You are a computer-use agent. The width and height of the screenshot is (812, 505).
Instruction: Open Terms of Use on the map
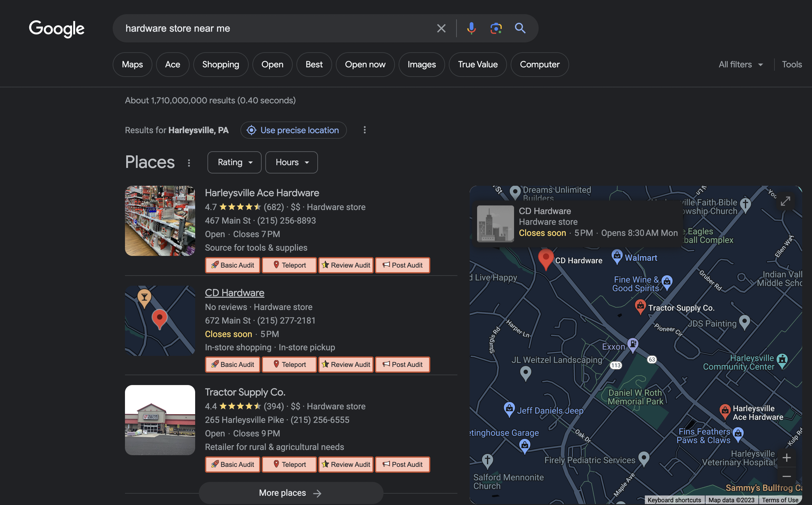(x=780, y=500)
